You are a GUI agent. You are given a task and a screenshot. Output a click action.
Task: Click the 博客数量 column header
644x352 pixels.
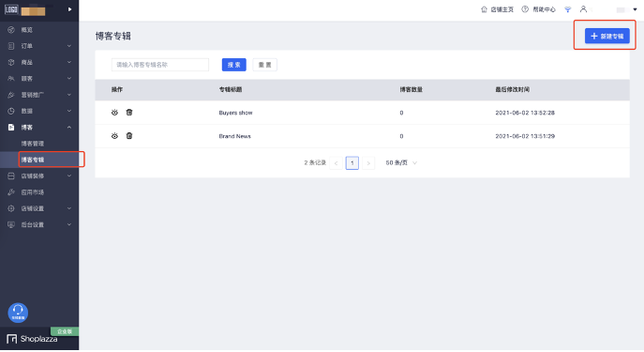click(x=412, y=89)
